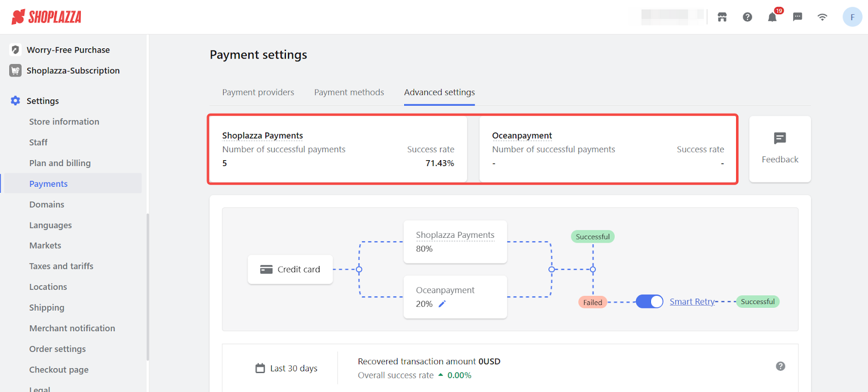Select the Advanced settings tab
Screen dimensions: 868x392
[439, 92]
